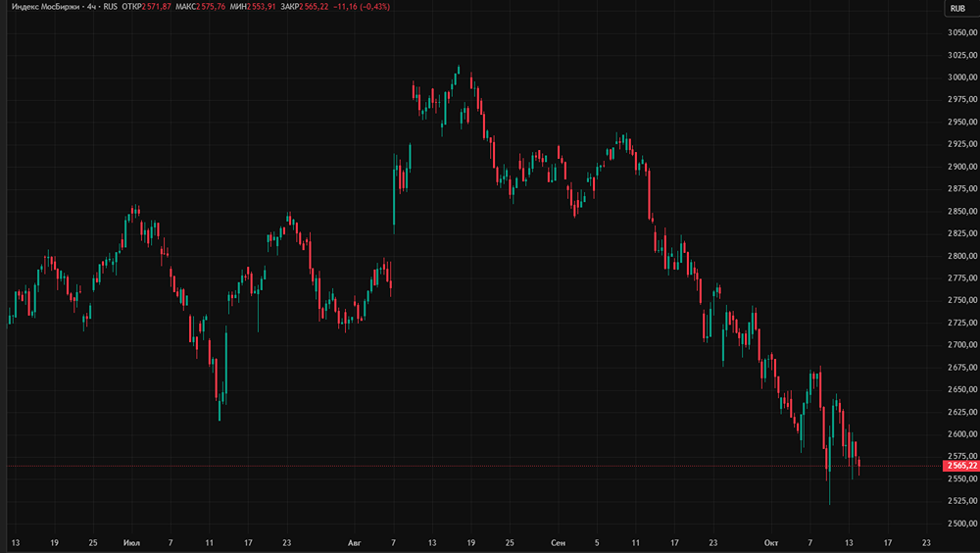Click the 3050,00 price axis label
Image resolution: width=980 pixels, height=553 pixels.
tap(962, 32)
